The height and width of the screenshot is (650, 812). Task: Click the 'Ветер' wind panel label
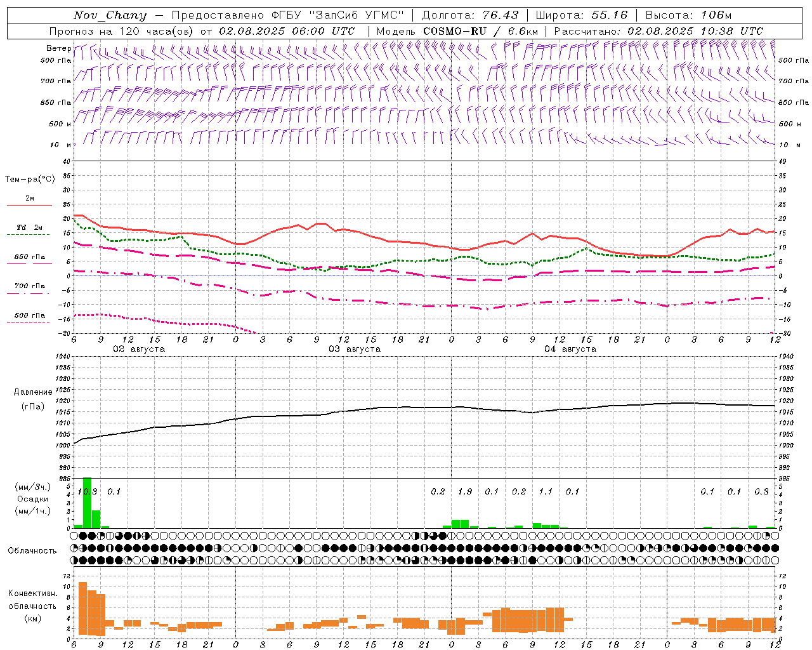(x=58, y=48)
